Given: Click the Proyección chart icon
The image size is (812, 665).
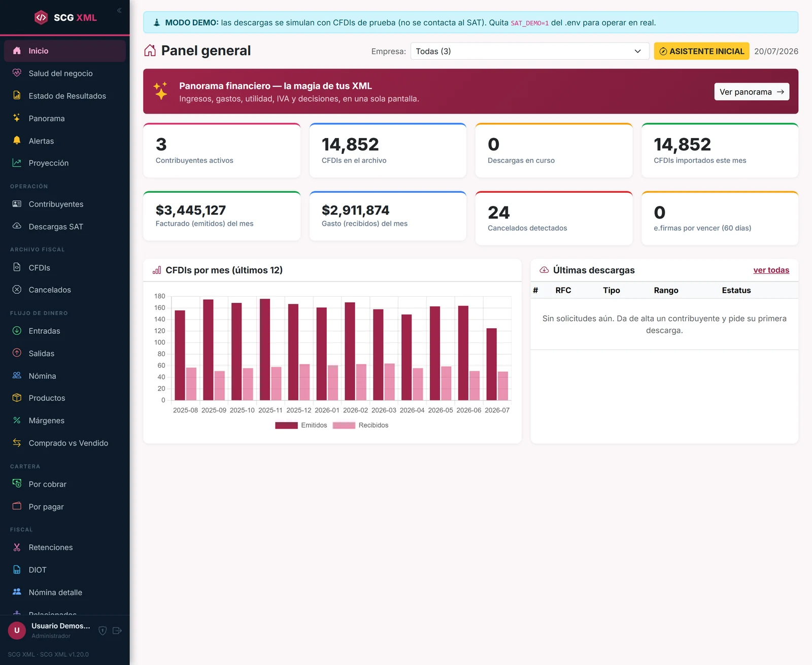Looking at the screenshot, I should coord(17,163).
